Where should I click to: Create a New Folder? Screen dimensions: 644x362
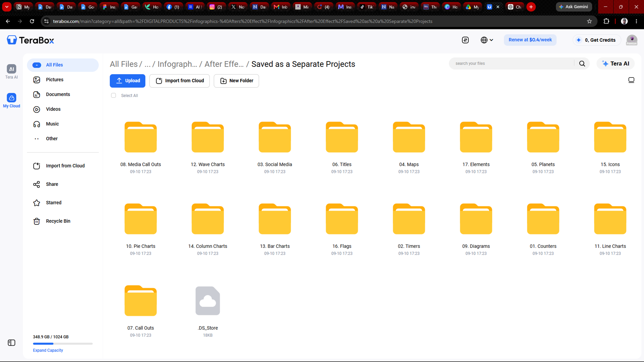click(x=236, y=81)
